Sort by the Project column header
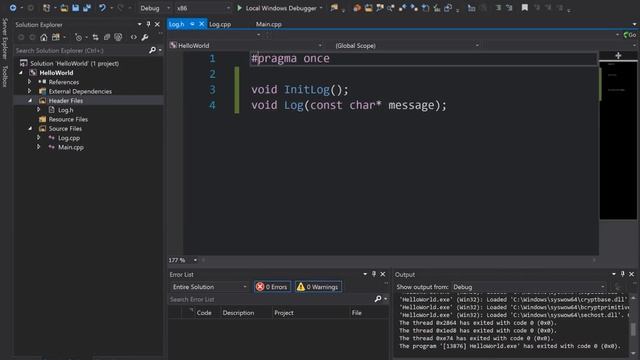This screenshot has width=640, height=360. click(x=284, y=313)
